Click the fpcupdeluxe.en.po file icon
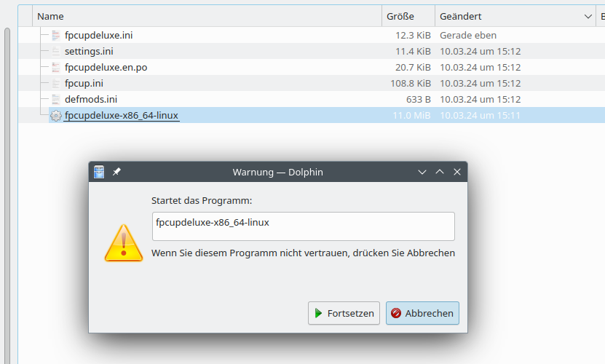The height and width of the screenshot is (364, 605). click(56, 67)
